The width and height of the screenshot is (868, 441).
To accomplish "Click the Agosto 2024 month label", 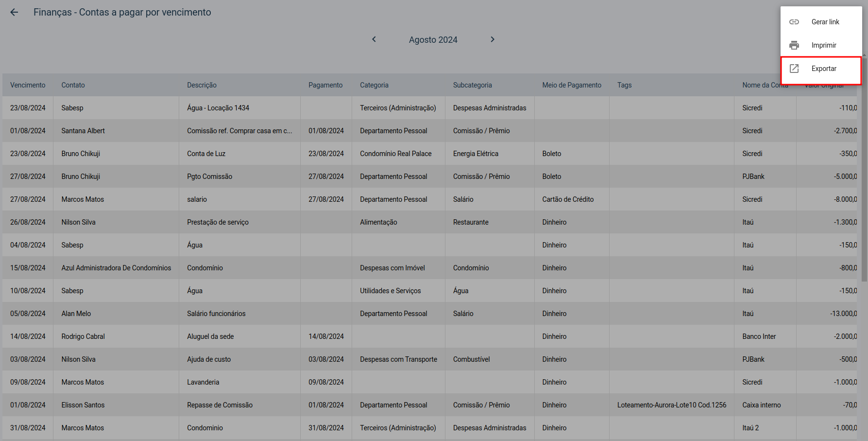I will click(433, 40).
